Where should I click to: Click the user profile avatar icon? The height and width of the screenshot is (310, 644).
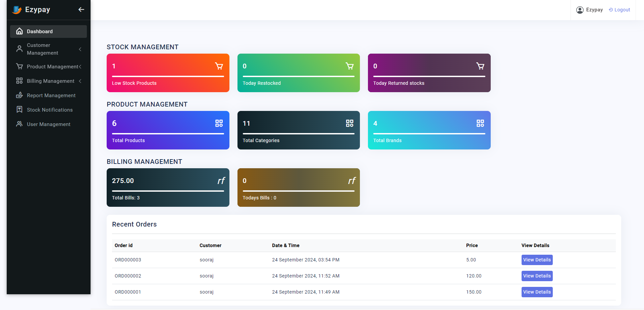[x=580, y=10]
